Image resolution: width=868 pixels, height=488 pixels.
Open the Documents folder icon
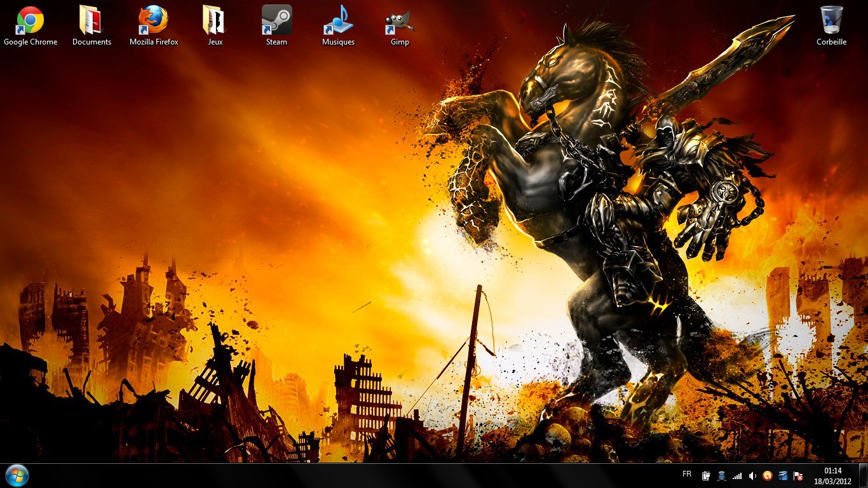click(92, 20)
